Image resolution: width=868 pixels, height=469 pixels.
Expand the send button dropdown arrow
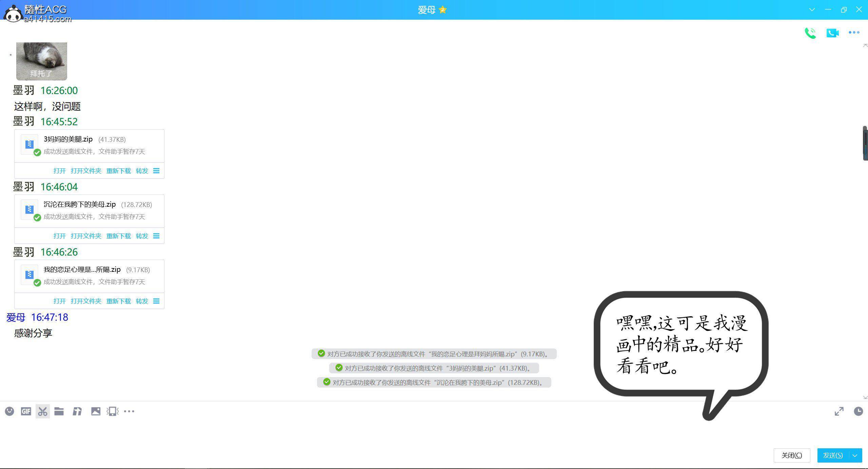click(855, 455)
